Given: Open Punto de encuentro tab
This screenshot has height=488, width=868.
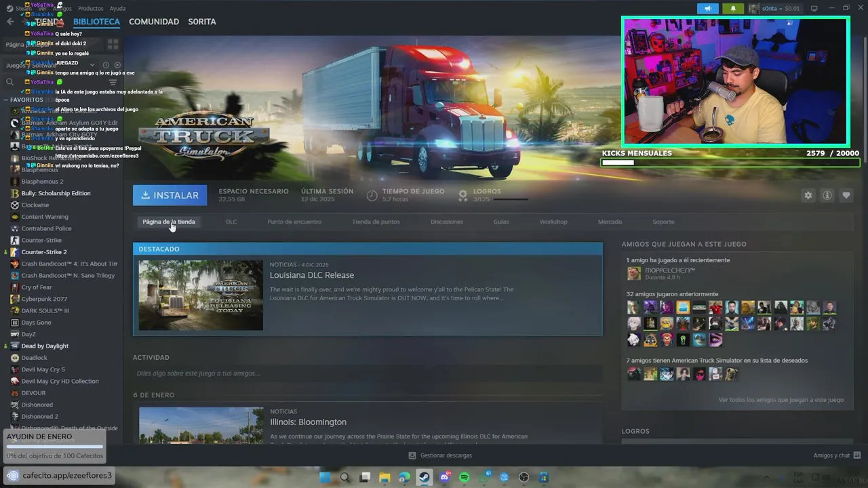Looking at the screenshot, I should 294,222.
